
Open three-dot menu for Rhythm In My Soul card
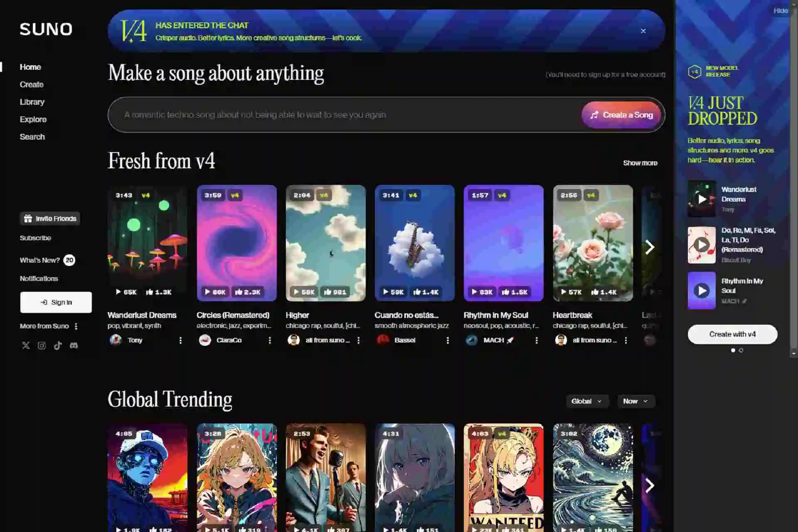click(537, 340)
